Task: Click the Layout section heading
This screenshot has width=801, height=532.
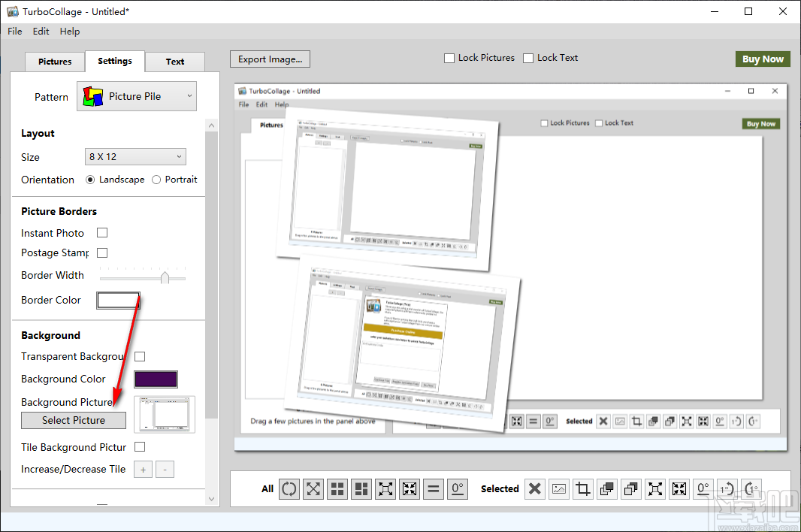Action: 38,134
